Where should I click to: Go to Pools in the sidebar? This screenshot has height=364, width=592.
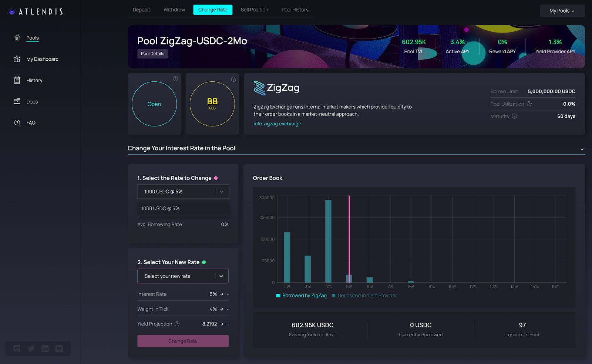point(33,38)
